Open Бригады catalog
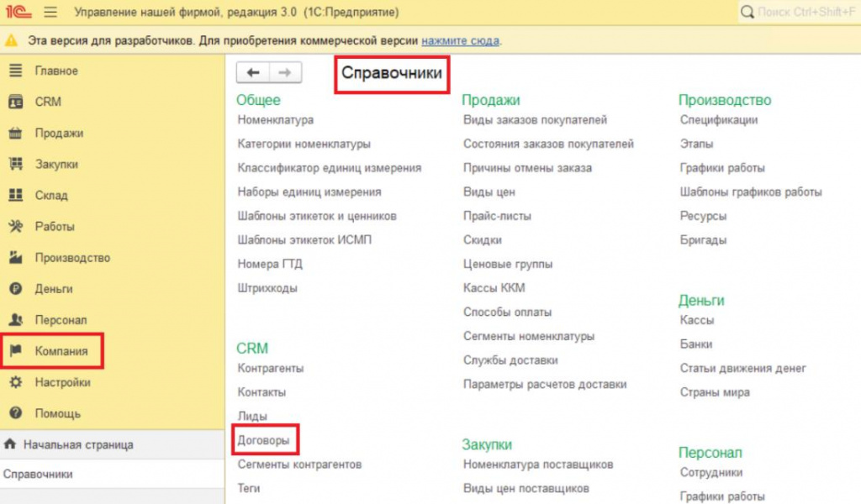This screenshot has width=861, height=504. pos(703,239)
